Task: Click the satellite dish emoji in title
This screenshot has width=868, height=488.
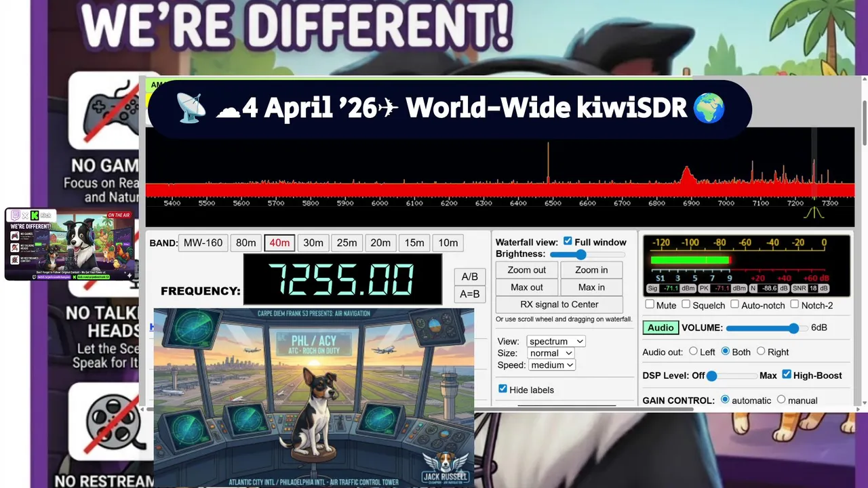Action: coord(191,108)
